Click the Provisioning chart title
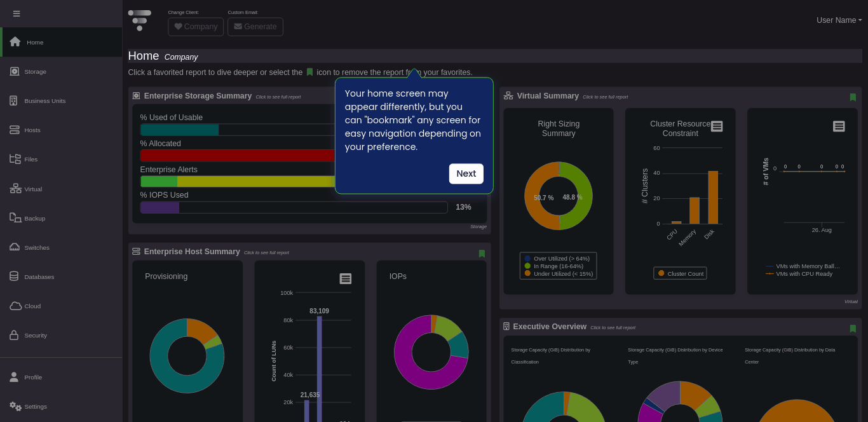 tap(166, 276)
